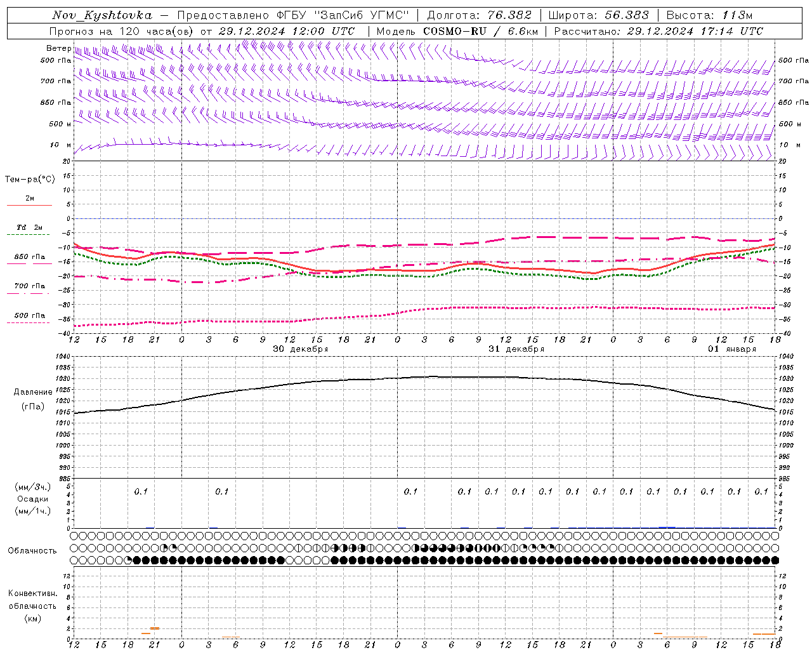
Task: Click the blue precipitation bar near hour 6
Action: pos(667,527)
